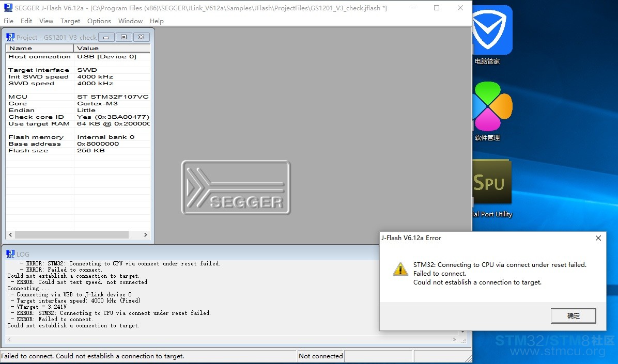Open Serial Port Utility desktop icon
618x364 pixels.
[492, 188]
